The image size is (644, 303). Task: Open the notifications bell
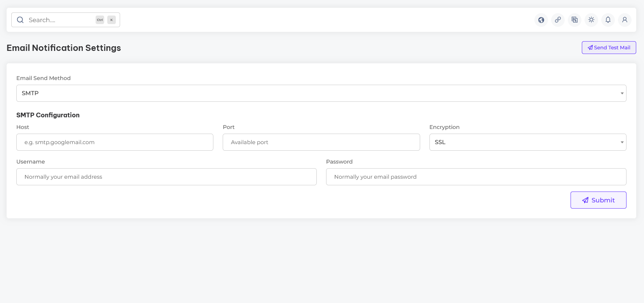(x=608, y=20)
